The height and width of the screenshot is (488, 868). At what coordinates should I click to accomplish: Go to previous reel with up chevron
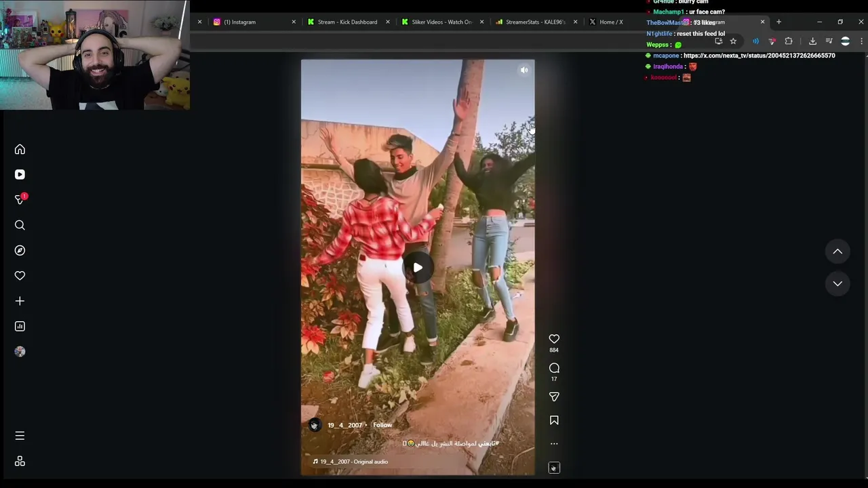point(837,251)
